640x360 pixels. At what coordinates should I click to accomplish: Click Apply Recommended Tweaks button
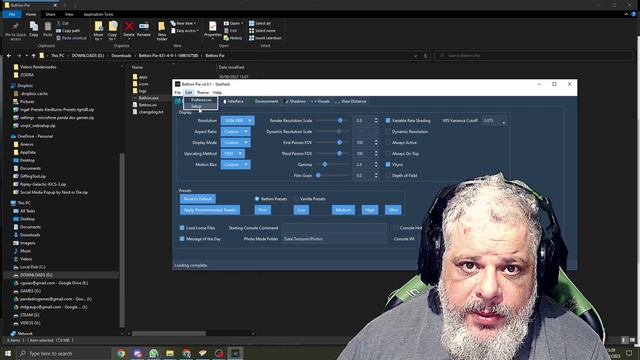pos(210,210)
